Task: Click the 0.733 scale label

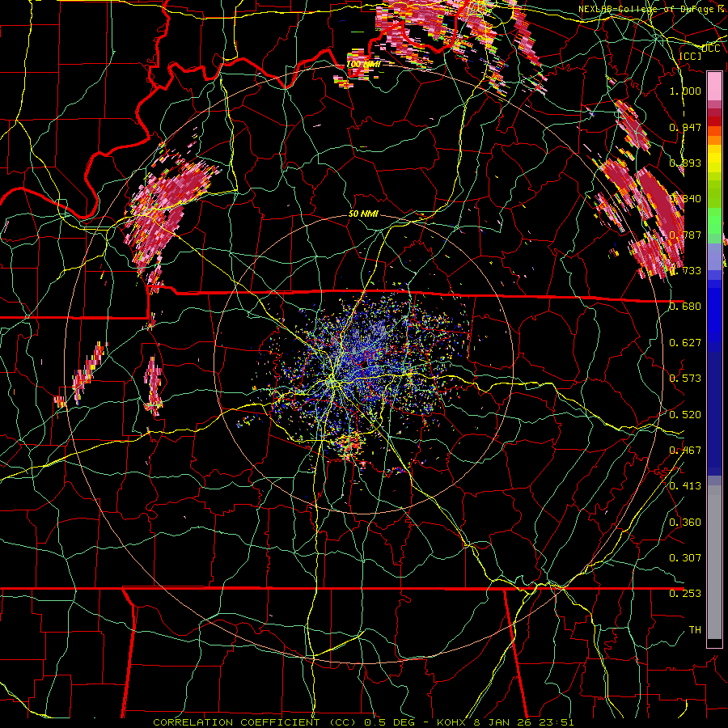Action: point(685,270)
